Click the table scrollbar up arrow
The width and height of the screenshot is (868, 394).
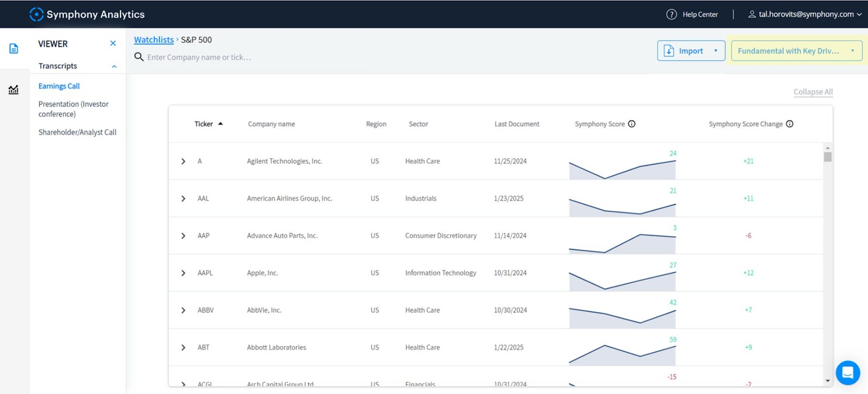point(828,148)
